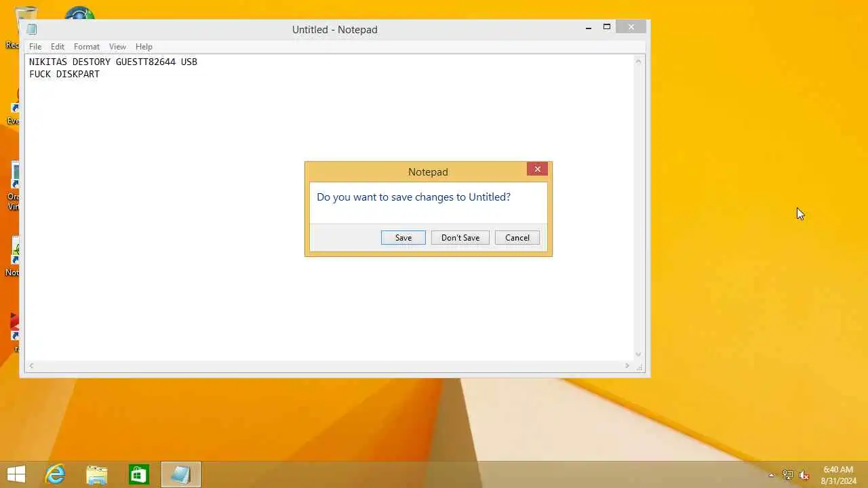Click the horizontal scrollbar left arrow

point(31,366)
